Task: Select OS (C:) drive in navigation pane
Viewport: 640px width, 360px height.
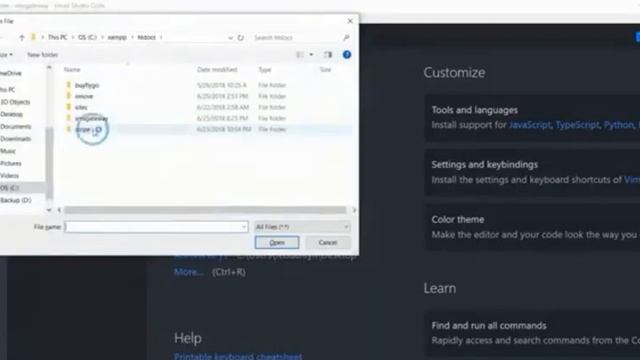Action: click(x=9, y=188)
